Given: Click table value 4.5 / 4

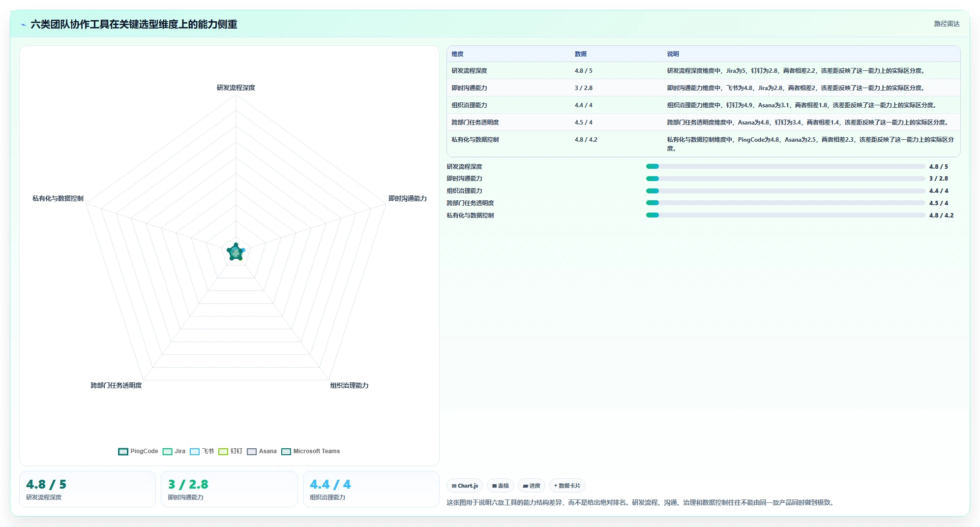Looking at the screenshot, I should click(584, 123).
